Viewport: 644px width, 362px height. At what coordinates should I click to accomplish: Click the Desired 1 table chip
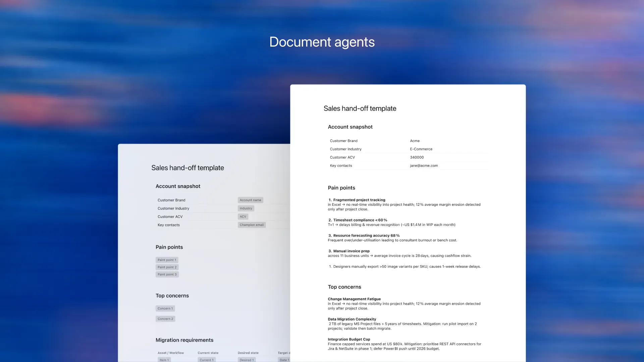247,360
